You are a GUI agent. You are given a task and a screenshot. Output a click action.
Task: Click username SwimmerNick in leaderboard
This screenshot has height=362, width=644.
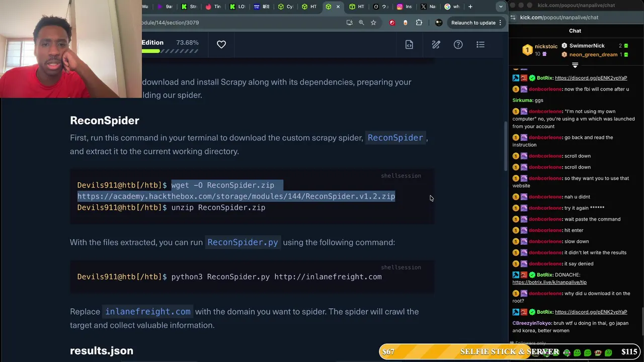tap(587, 46)
